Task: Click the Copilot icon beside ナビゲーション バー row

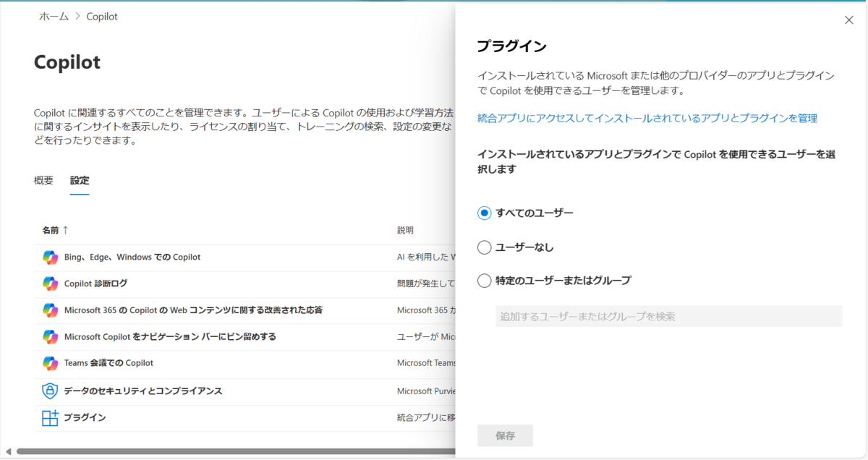Action: pos(50,336)
